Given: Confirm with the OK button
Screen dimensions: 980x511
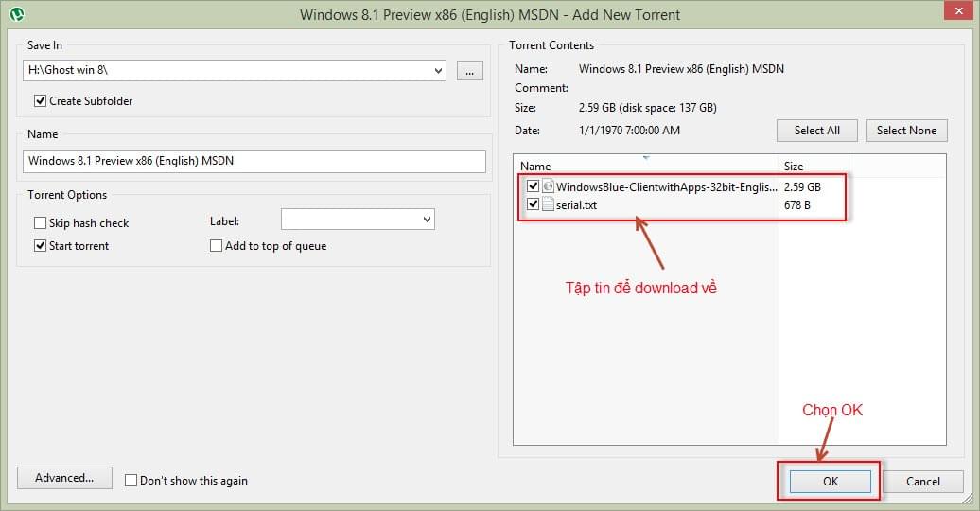Looking at the screenshot, I should 830,481.
